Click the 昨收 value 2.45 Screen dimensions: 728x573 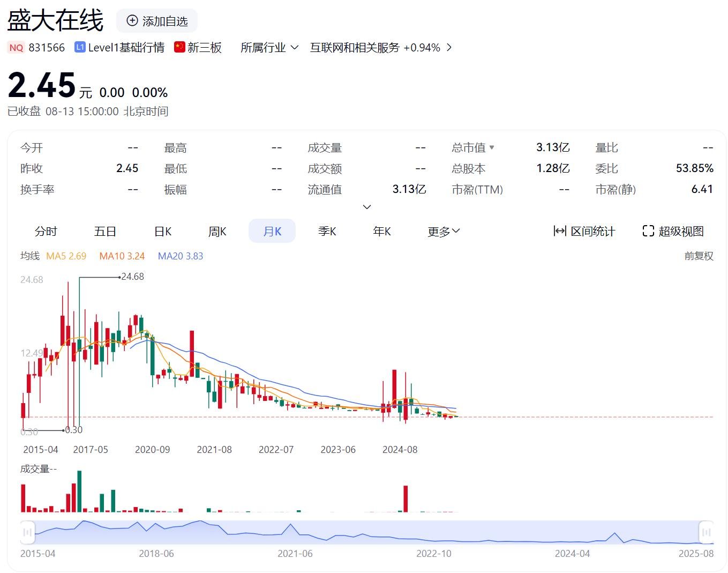click(x=127, y=168)
